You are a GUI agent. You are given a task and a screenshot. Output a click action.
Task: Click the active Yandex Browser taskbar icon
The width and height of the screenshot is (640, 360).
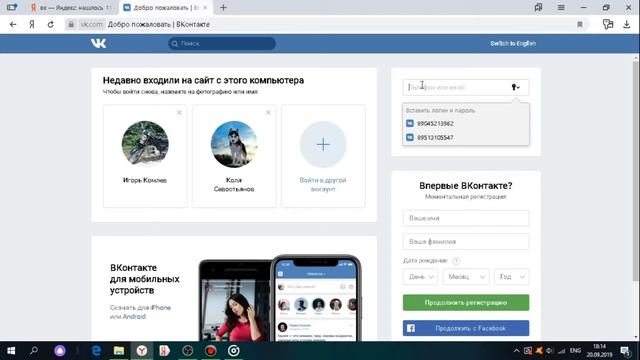click(x=142, y=351)
